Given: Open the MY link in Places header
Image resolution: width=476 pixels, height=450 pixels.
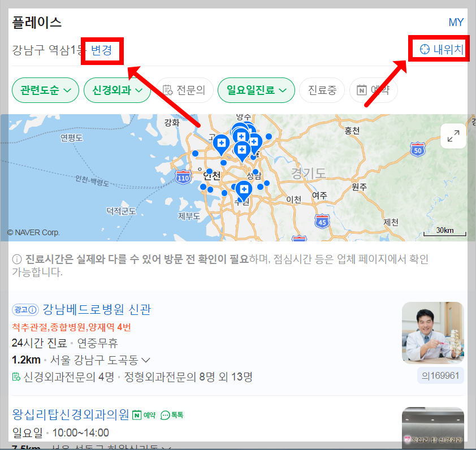Looking at the screenshot, I should point(456,22).
